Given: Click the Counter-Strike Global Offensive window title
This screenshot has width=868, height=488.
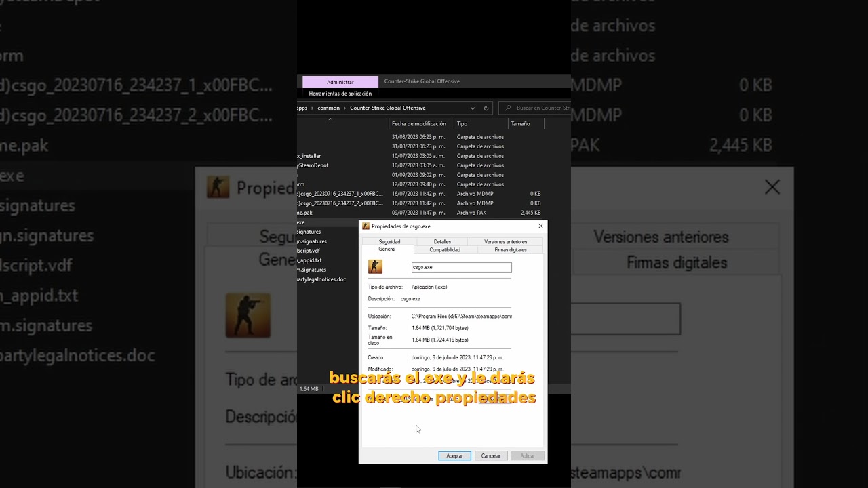Looking at the screenshot, I should coord(422,81).
